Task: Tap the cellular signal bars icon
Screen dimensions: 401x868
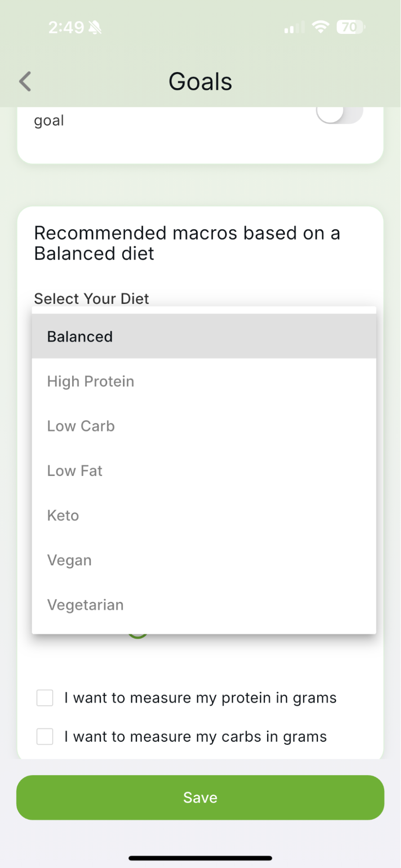Action: (294, 28)
